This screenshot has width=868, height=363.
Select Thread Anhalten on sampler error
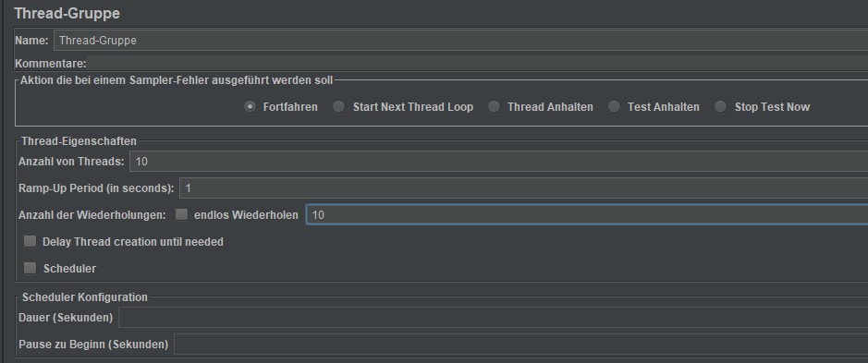[x=494, y=107]
